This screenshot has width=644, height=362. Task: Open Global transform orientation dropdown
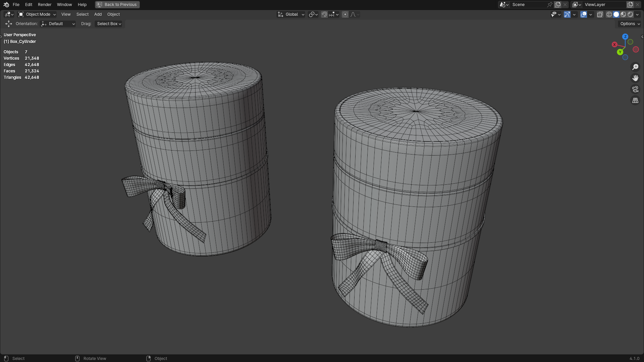pyautogui.click(x=291, y=14)
